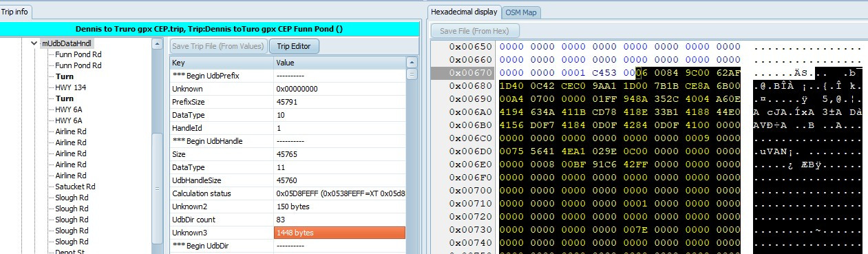Click hex address 0x00650

tap(471, 46)
